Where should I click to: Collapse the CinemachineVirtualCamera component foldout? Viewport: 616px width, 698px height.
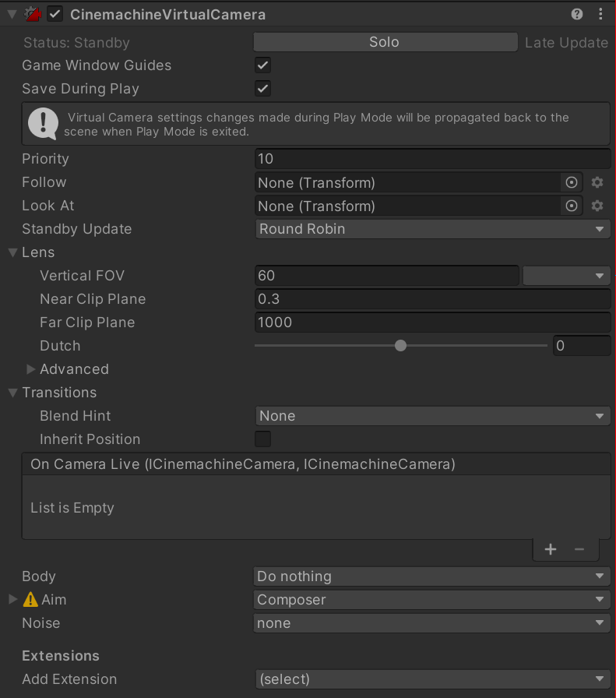point(12,14)
